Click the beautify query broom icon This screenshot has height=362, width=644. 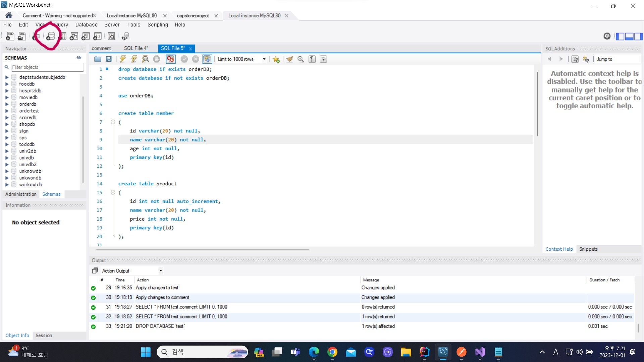click(289, 59)
